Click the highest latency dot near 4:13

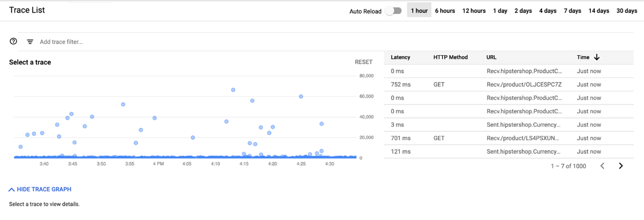[233, 90]
